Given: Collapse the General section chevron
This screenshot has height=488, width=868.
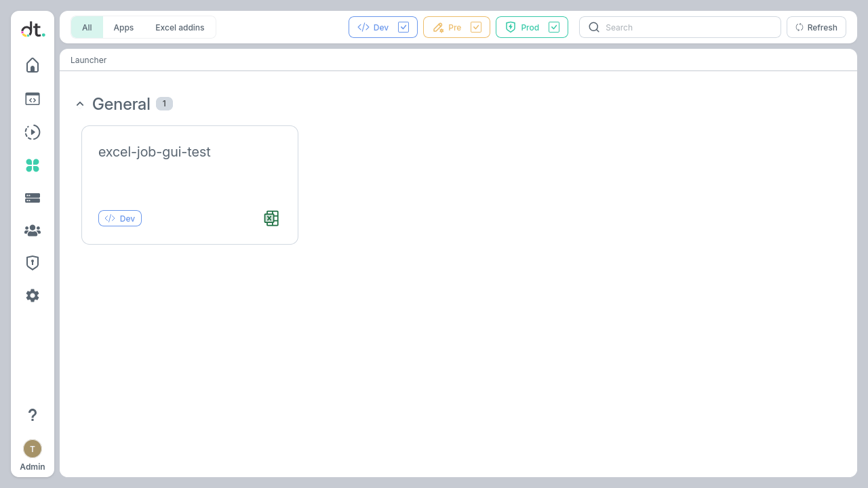Looking at the screenshot, I should [x=80, y=104].
